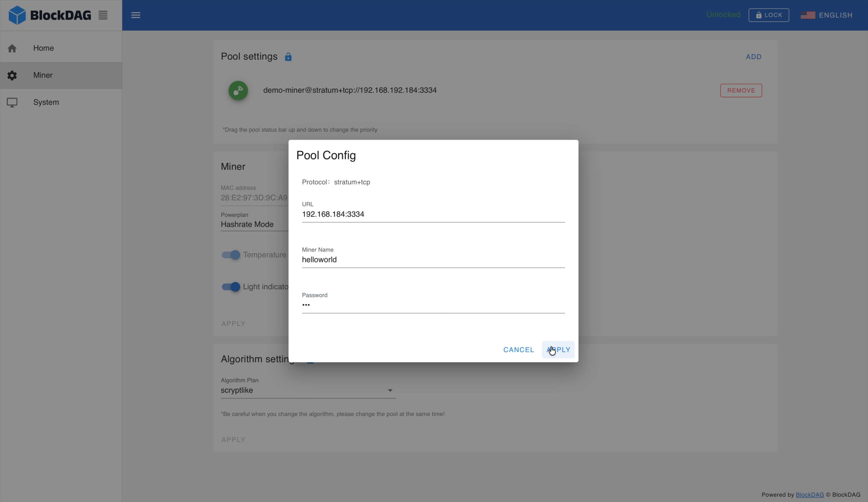Click the hamburger icon in the top blue bar
Viewport: 868px width, 502px height.
click(136, 15)
